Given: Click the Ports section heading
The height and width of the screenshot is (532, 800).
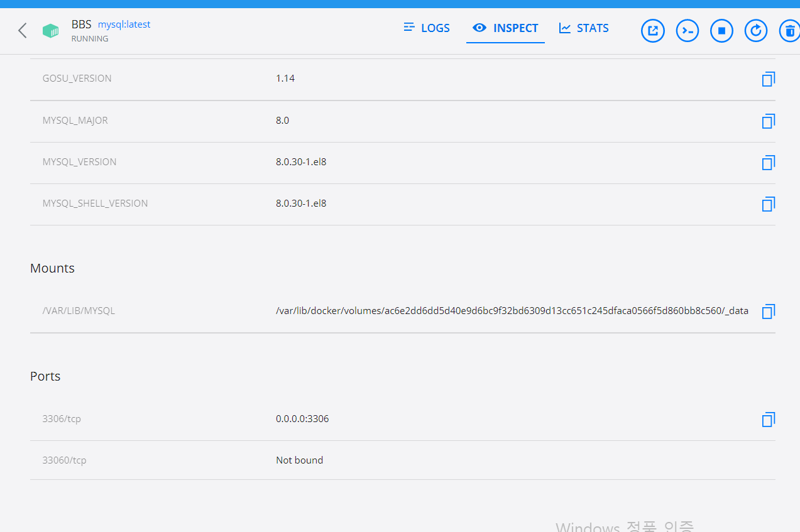Looking at the screenshot, I should click(x=45, y=376).
